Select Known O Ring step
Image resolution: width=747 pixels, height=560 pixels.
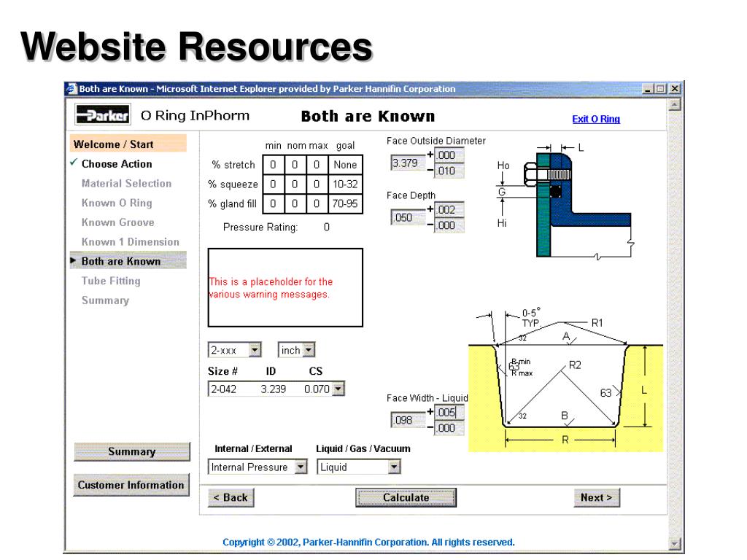pyautogui.click(x=117, y=203)
